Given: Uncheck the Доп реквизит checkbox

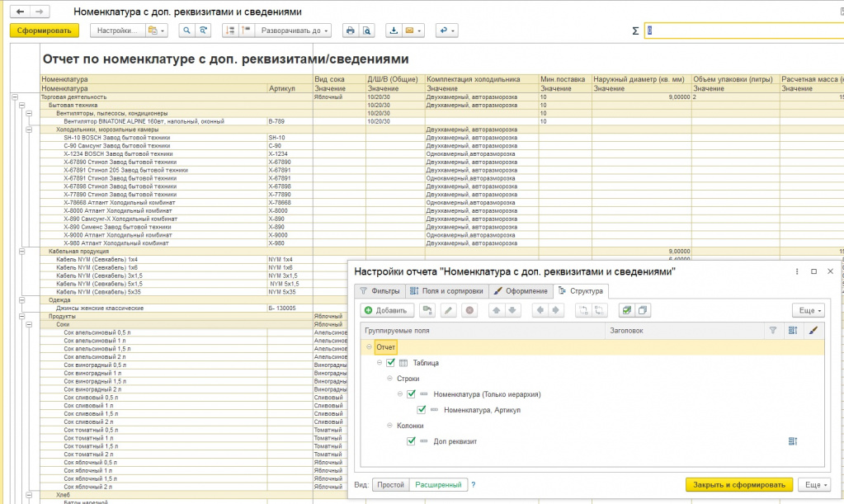Looking at the screenshot, I should [411, 441].
